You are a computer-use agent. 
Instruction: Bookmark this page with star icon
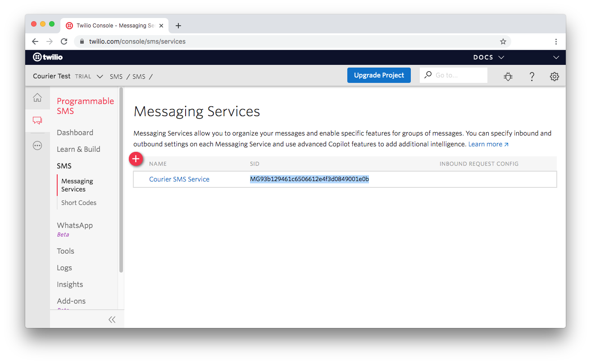click(x=503, y=41)
